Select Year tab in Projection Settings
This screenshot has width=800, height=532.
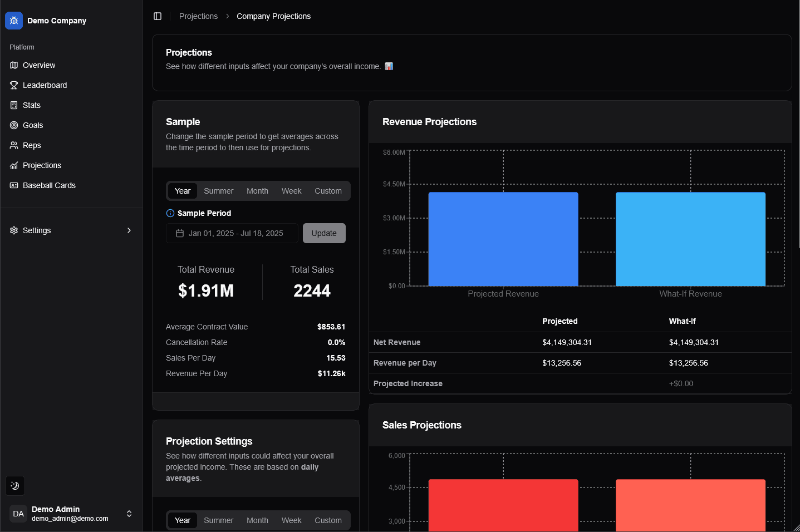point(183,520)
